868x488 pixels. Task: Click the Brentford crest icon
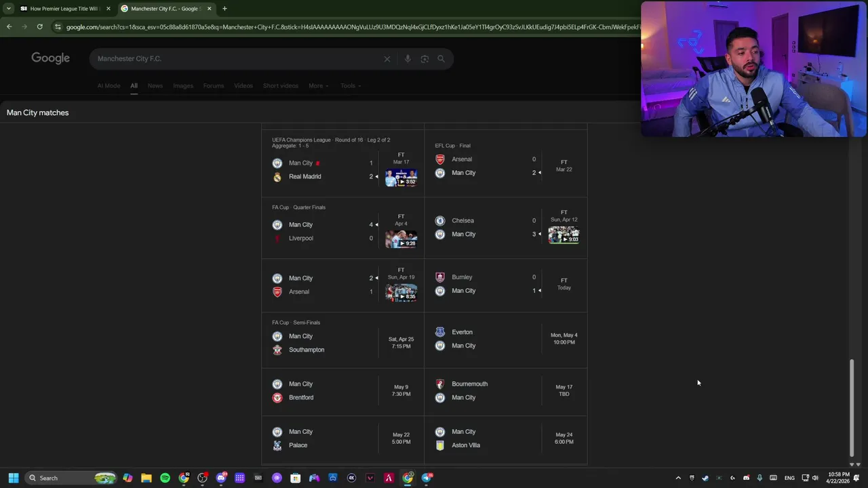click(277, 398)
